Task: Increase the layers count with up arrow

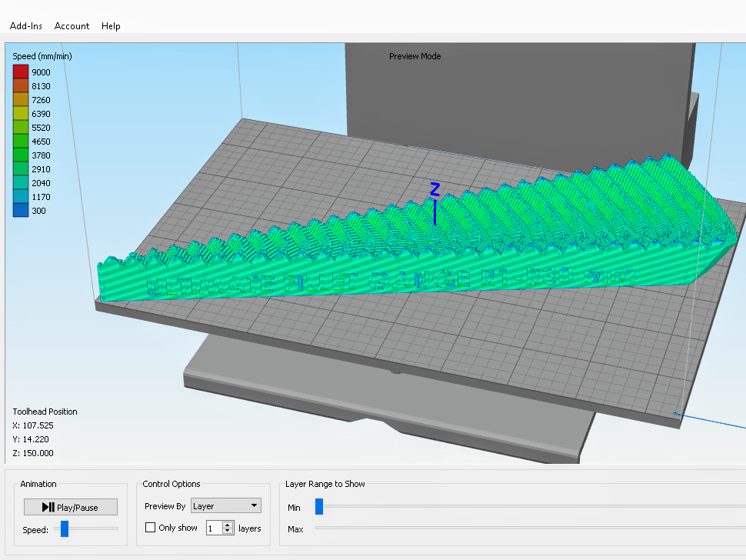Action: coord(228,525)
